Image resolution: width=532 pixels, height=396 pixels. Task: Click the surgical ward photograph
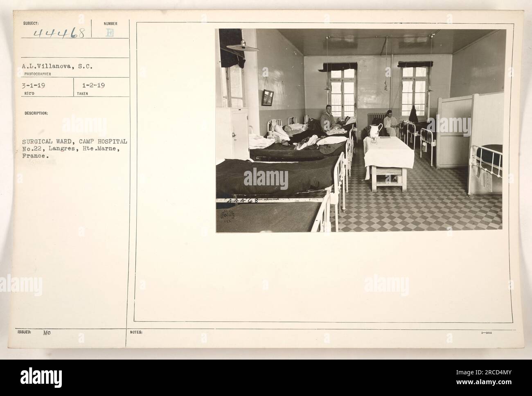[361, 130]
